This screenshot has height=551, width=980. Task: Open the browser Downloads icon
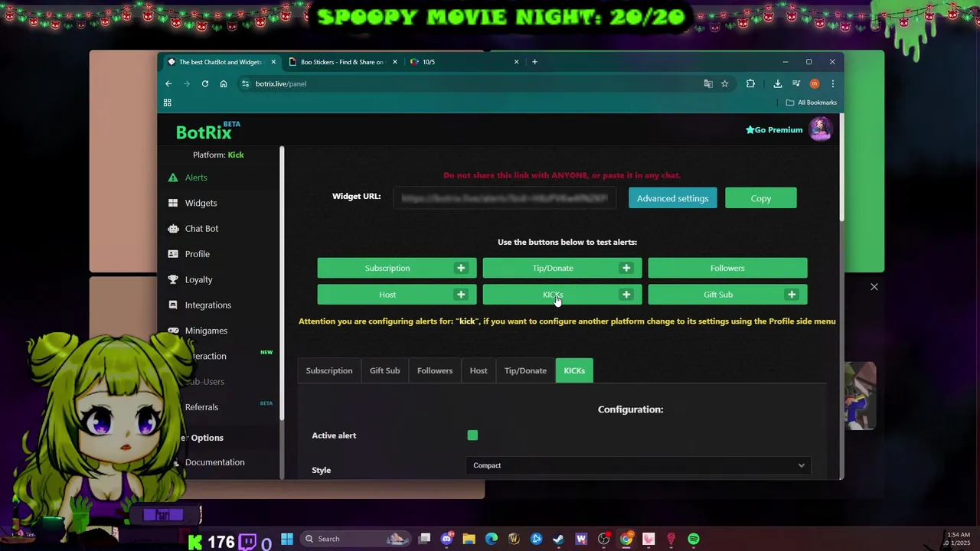click(x=777, y=83)
